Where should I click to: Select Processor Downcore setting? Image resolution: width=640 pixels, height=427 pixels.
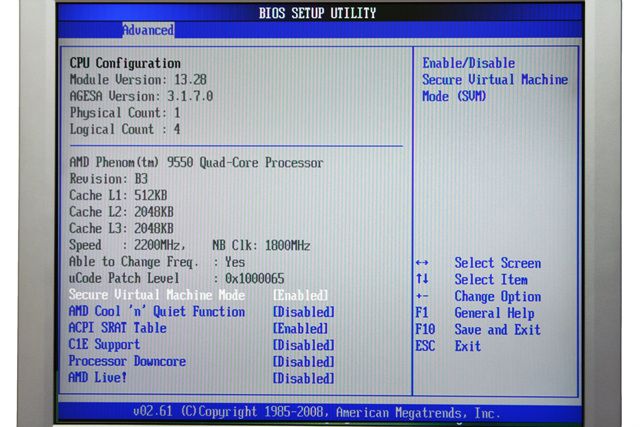127,361
